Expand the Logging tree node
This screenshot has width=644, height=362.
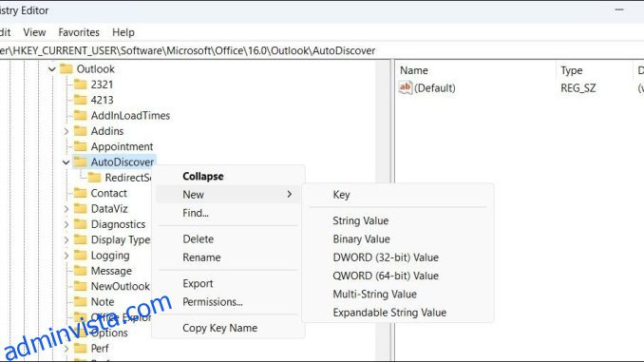pos(66,256)
